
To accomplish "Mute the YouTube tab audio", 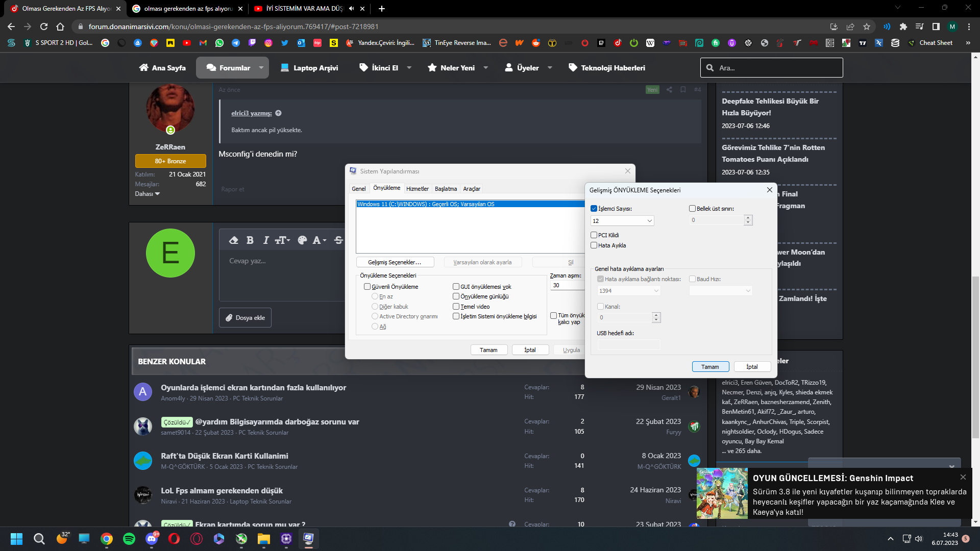I will 351,9.
